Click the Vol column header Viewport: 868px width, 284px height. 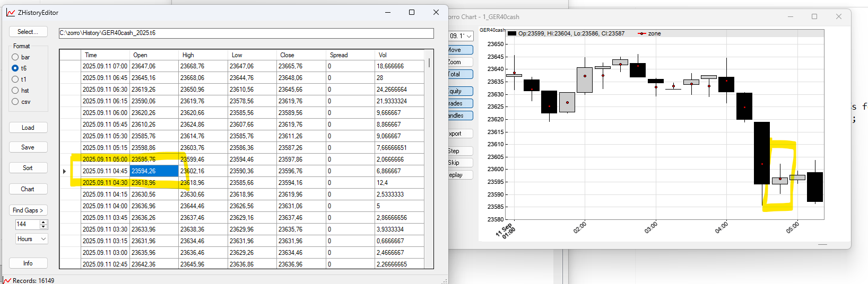(x=383, y=55)
